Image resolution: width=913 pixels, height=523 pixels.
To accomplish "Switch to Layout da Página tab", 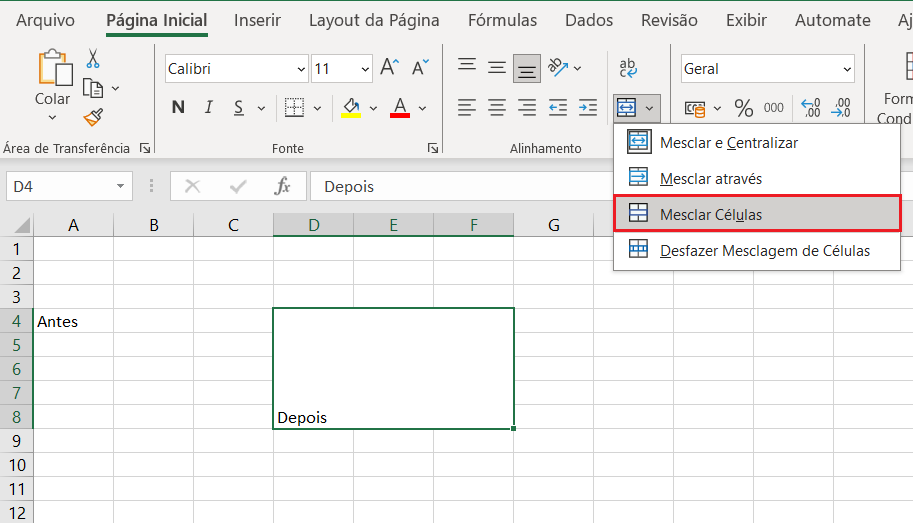I will 374,20.
